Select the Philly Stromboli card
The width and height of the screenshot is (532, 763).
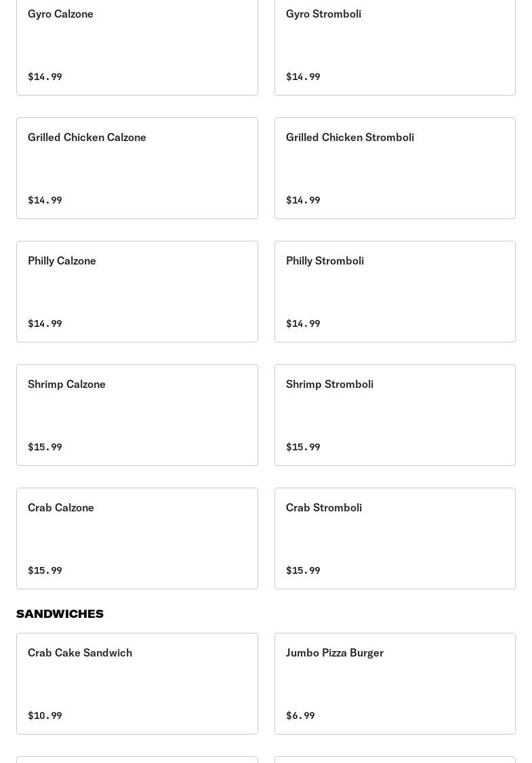tap(394, 291)
